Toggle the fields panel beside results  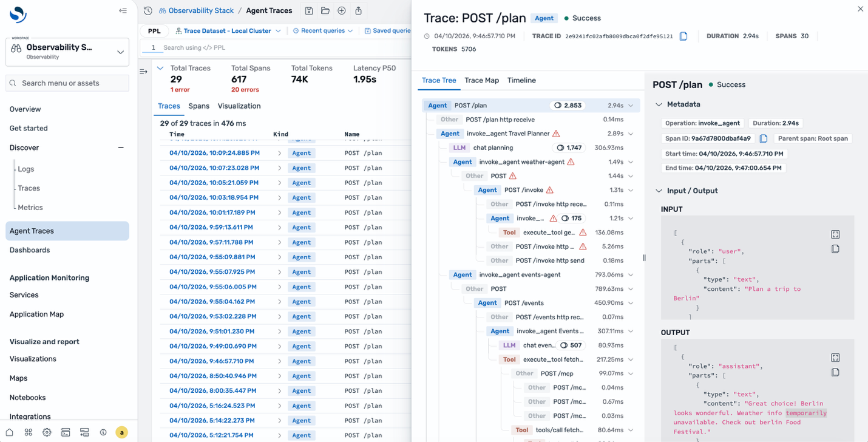tap(144, 72)
